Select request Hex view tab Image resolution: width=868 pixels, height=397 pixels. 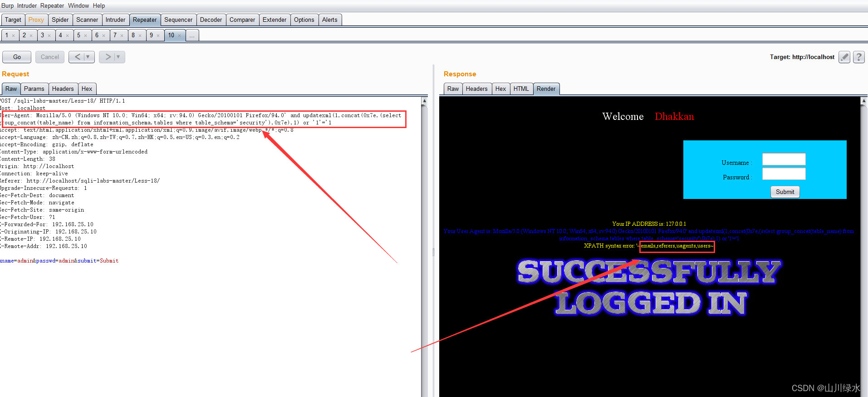click(87, 89)
